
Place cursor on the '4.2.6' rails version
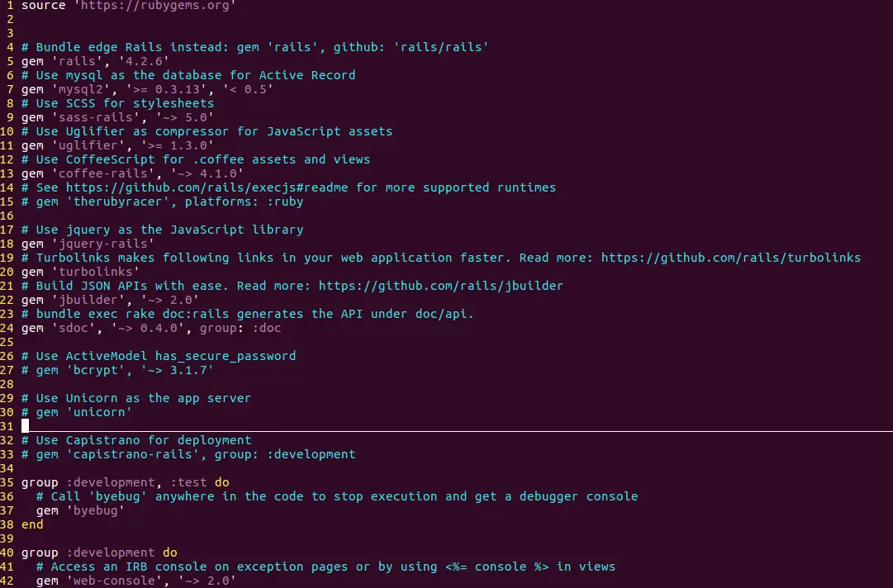(144, 61)
